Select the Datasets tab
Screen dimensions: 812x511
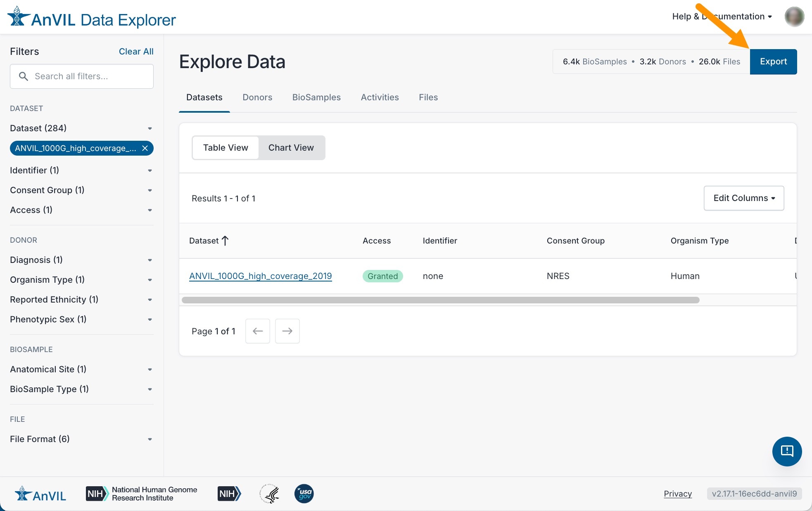pos(204,97)
